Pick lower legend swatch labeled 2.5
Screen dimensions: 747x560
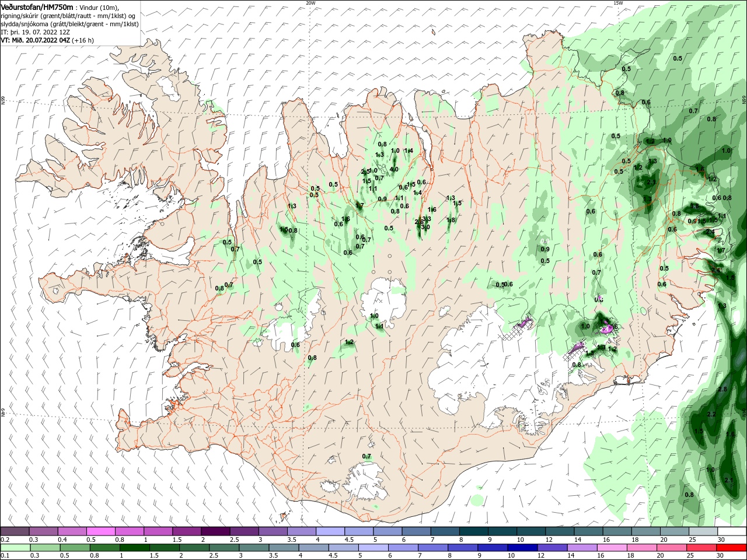[224, 548]
